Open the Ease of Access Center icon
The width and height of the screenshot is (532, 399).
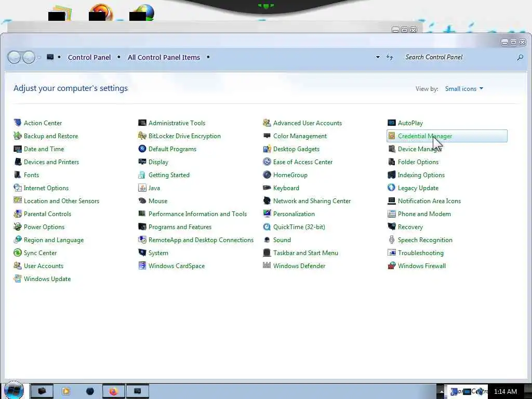(267, 162)
